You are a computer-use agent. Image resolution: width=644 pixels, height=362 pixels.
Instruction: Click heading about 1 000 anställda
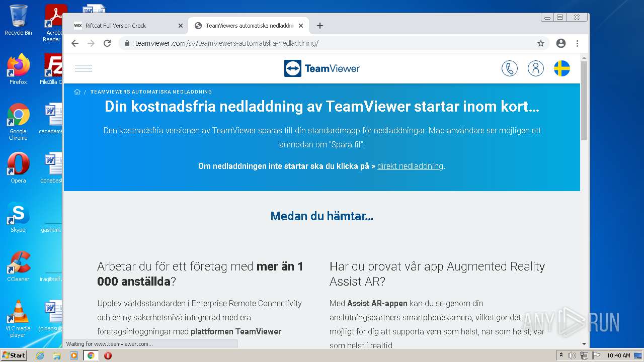[x=200, y=274]
